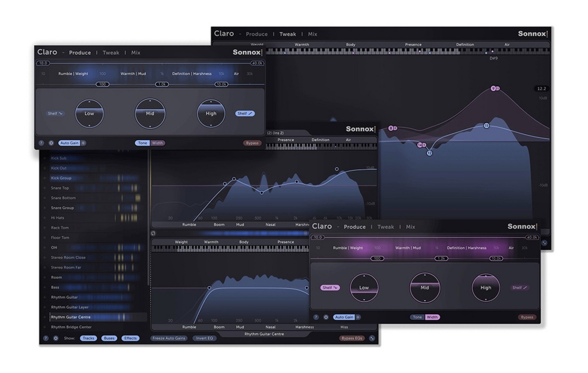This screenshot has height=373, width=588.
Task: Click resize icon next to Bypass EQs
Action: point(372,339)
